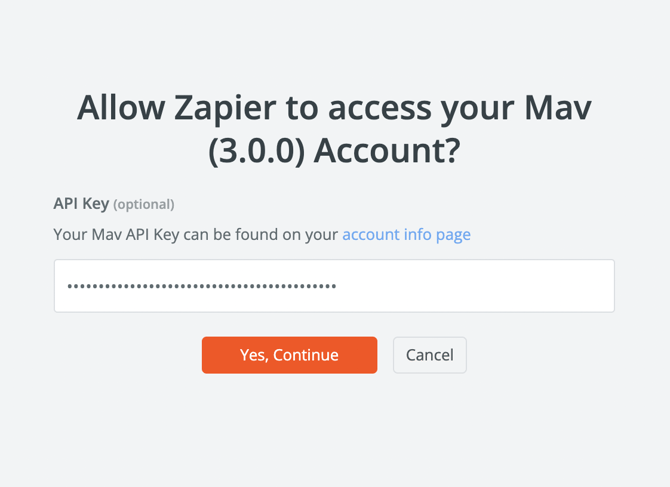
Task: Click the (optional) label text
Action: [144, 204]
